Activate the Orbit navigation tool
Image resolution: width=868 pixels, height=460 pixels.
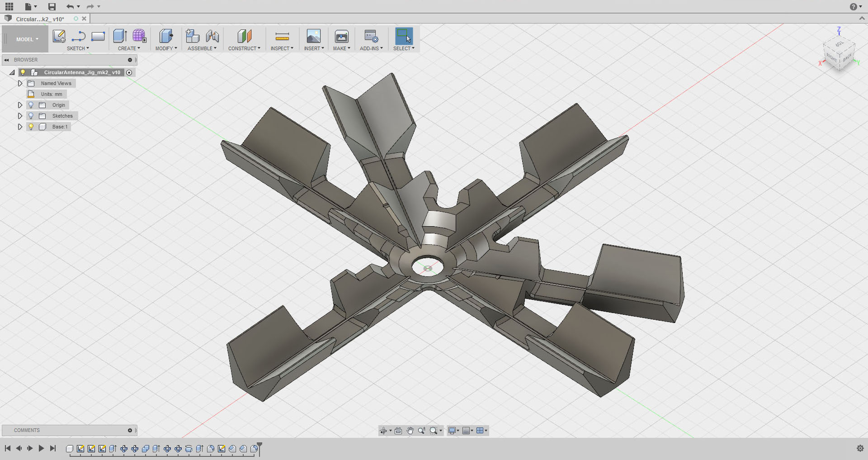pyautogui.click(x=383, y=431)
